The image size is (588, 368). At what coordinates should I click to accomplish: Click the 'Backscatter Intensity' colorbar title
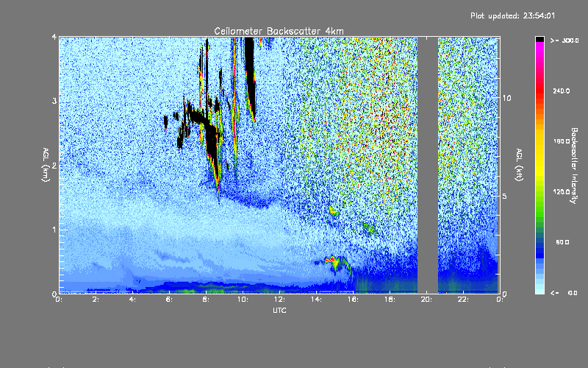[x=574, y=166]
